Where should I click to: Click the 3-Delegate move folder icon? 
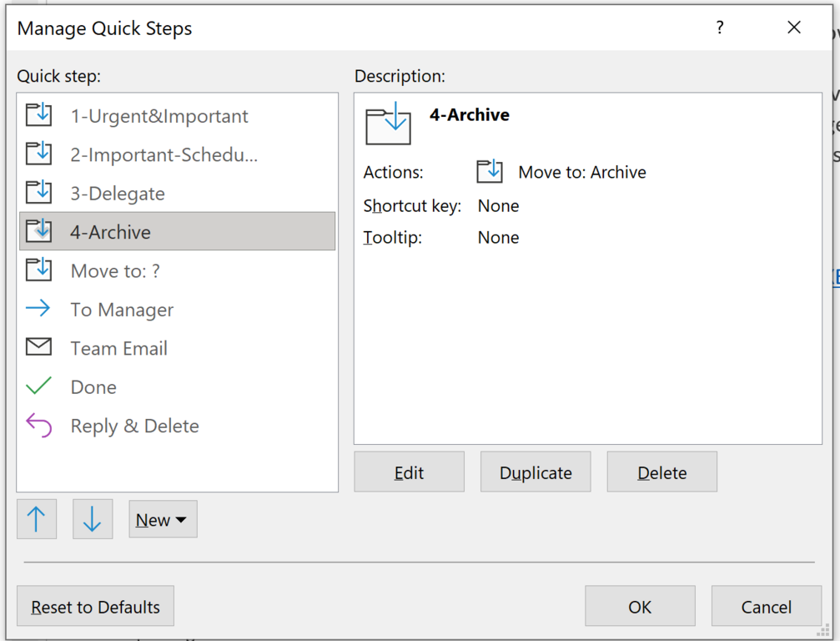click(x=38, y=193)
